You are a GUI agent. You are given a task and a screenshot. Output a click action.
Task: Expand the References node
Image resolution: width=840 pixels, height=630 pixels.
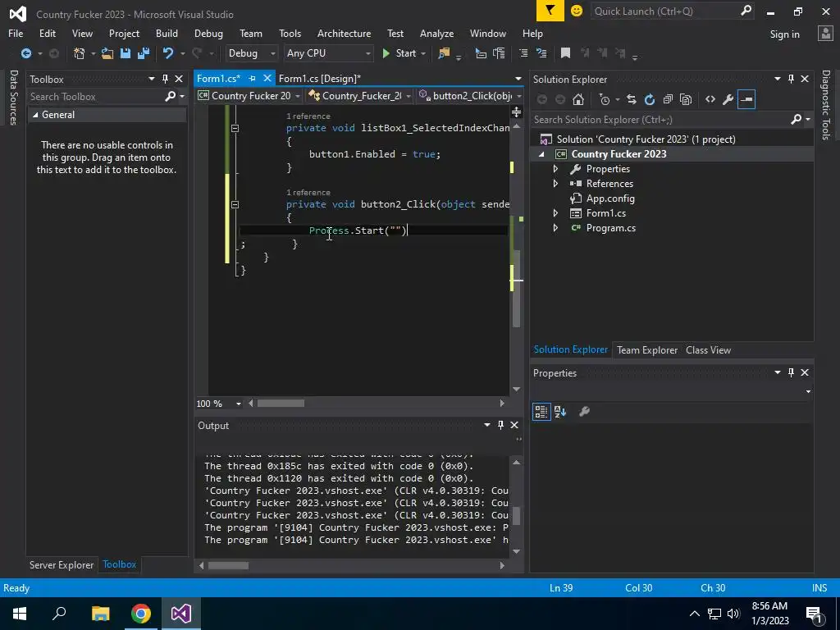555,184
